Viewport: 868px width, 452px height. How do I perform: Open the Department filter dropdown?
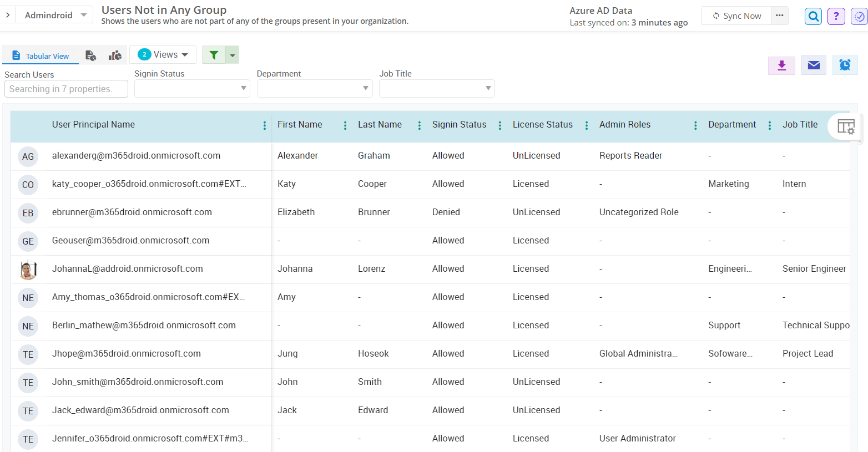pyautogui.click(x=314, y=88)
